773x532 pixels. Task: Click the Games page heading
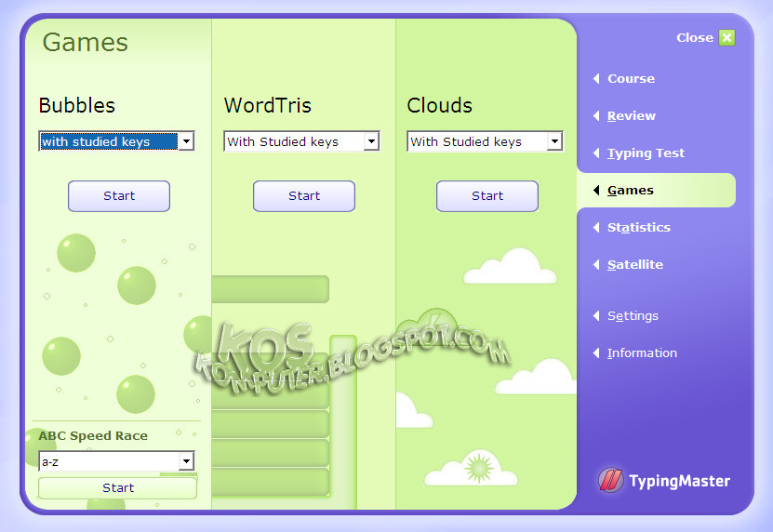click(86, 43)
